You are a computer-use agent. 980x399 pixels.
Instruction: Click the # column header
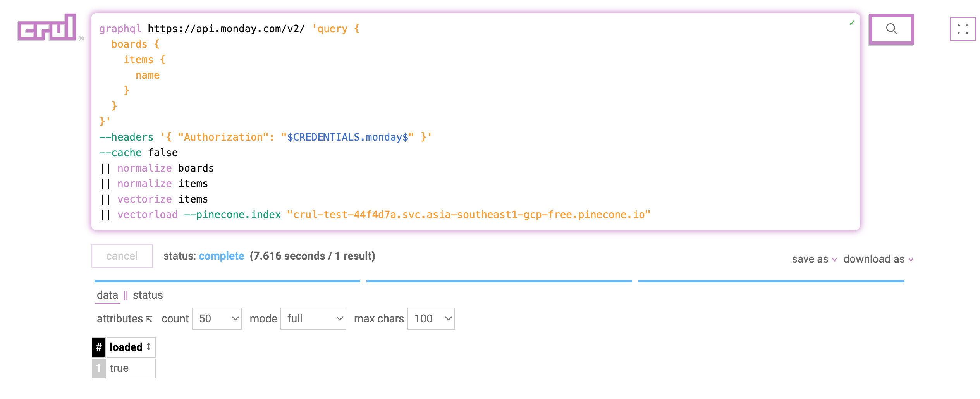[x=99, y=347]
